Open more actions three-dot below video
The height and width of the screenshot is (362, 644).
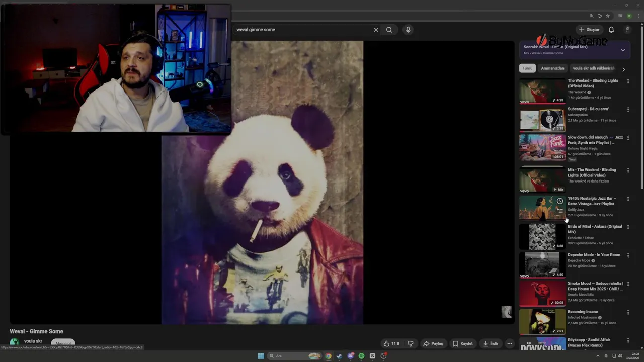click(510, 344)
